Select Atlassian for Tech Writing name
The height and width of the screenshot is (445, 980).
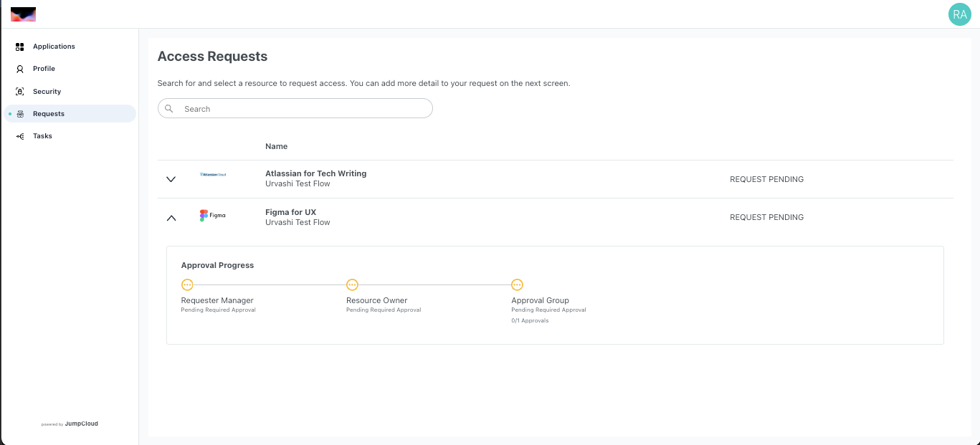click(x=315, y=173)
